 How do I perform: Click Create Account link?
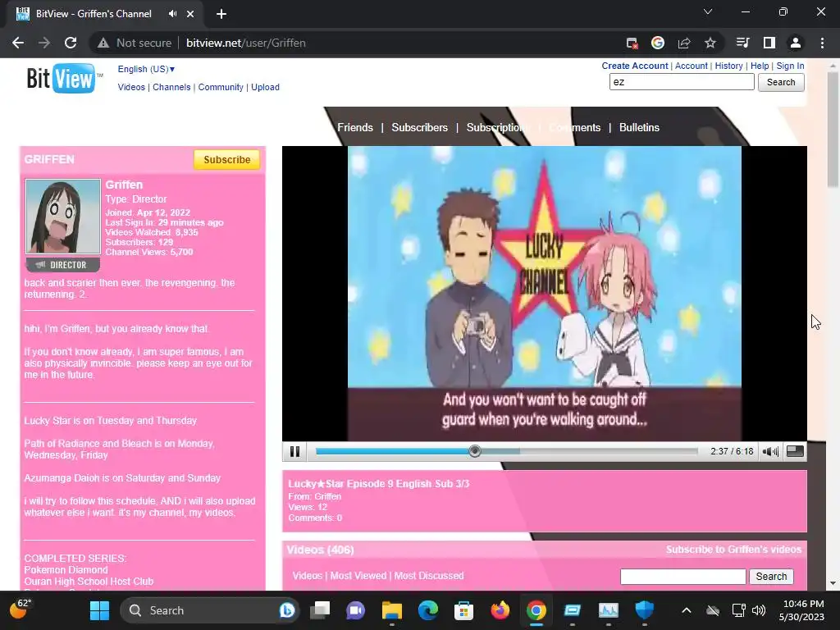tap(635, 66)
